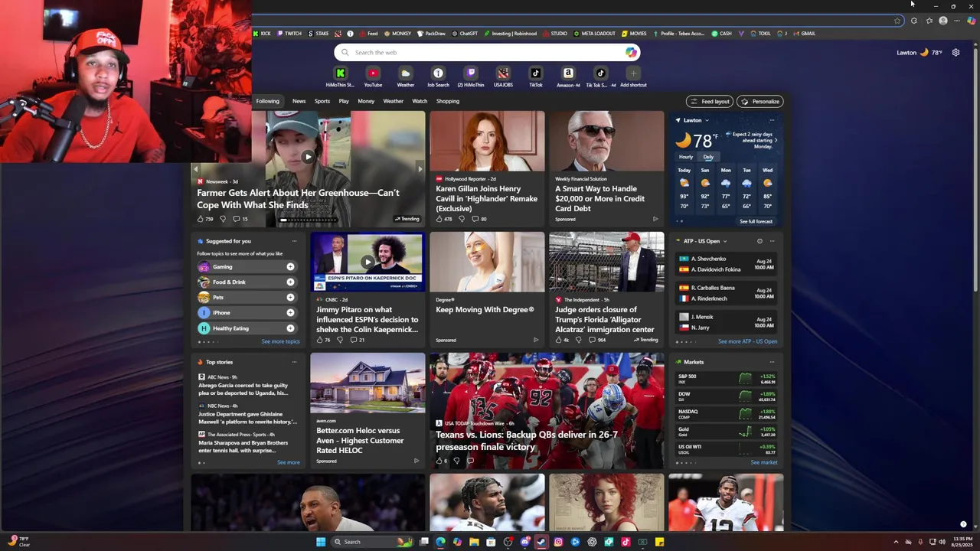Open Instagram from the taskbar
This screenshot has width=980, height=551.
point(558,542)
